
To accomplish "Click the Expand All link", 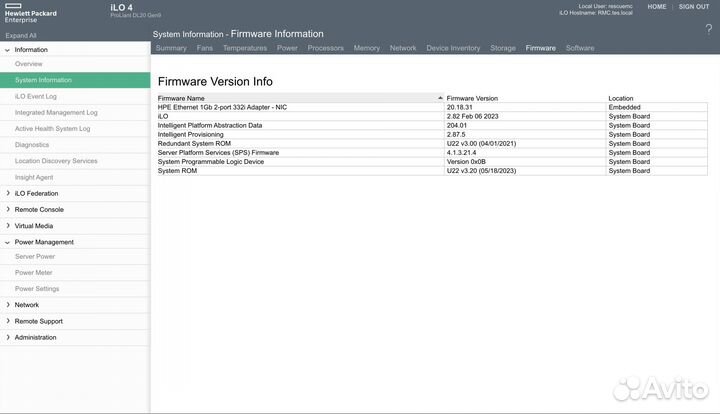I will pyautogui.click(x=21, y=36).
